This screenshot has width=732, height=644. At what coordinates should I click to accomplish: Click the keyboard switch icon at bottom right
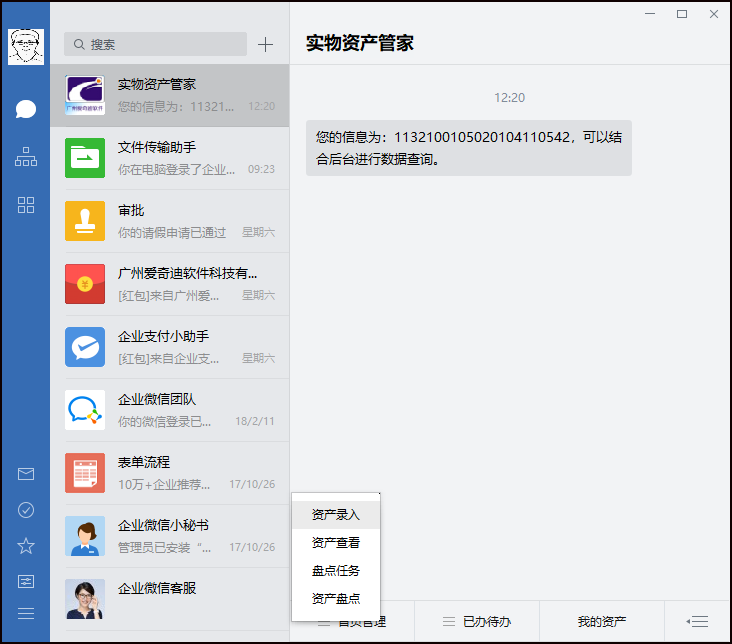point(697,622)
